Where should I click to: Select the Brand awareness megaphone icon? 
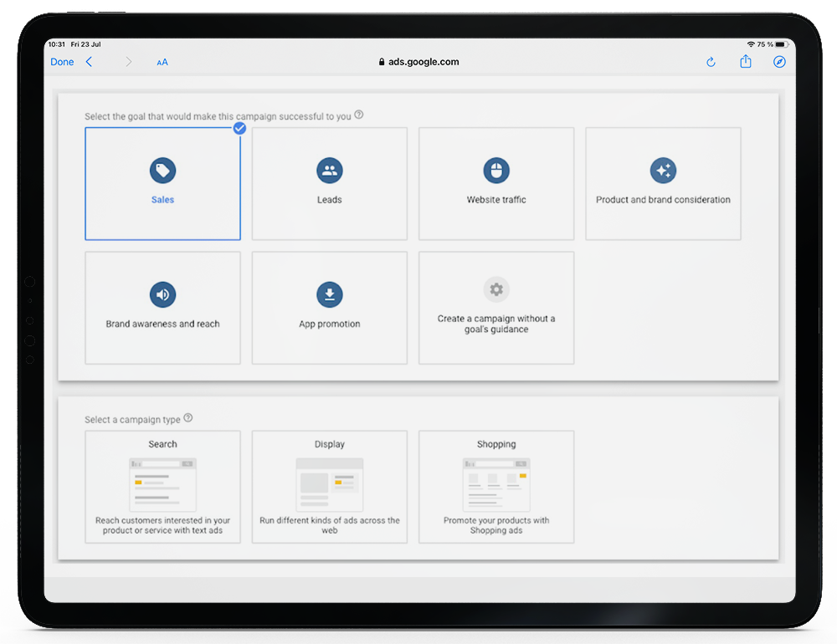click(162, 294)
